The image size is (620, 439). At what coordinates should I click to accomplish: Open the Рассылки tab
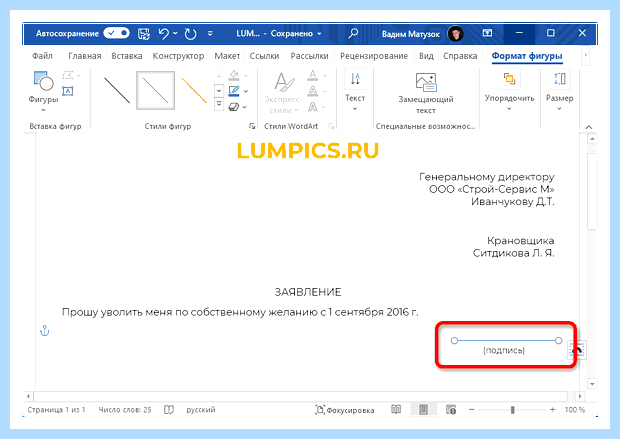click(x=309, y=56)
